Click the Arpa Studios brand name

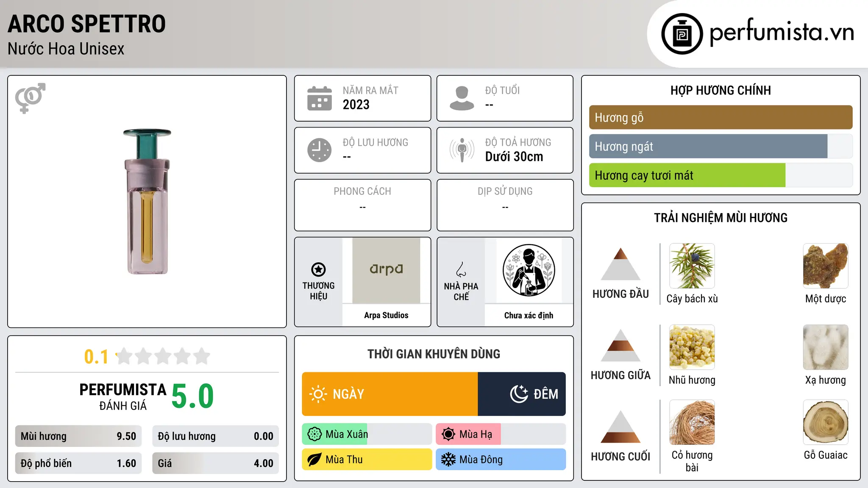(x=386, y=315)
